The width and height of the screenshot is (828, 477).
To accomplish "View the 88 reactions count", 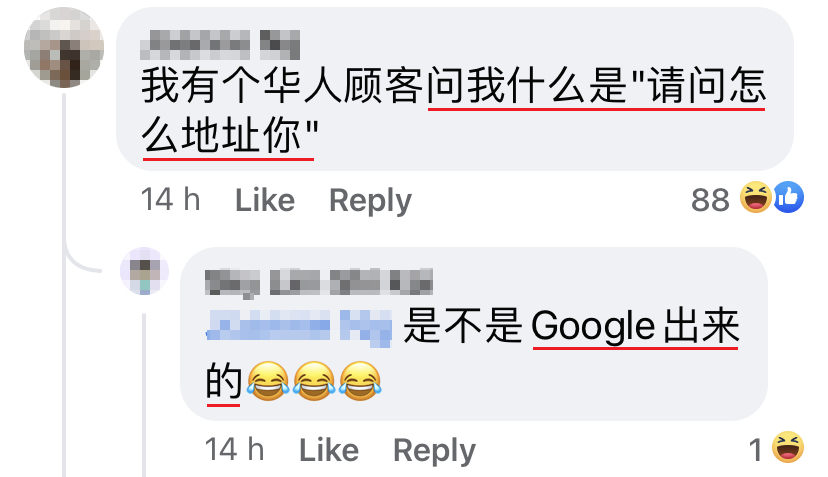I will click(x=710, y=200).
